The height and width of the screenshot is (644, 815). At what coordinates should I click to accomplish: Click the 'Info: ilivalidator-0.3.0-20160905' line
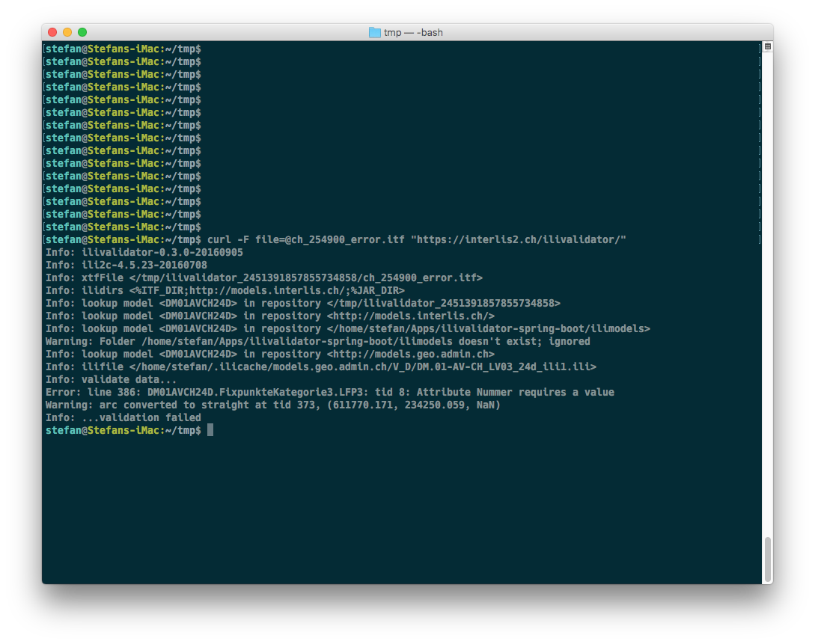[144, 252]
